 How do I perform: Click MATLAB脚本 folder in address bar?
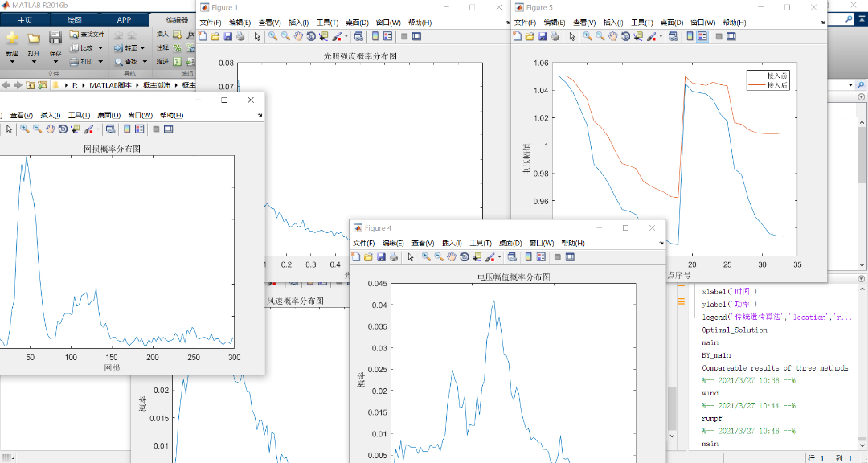pos(110,85)
